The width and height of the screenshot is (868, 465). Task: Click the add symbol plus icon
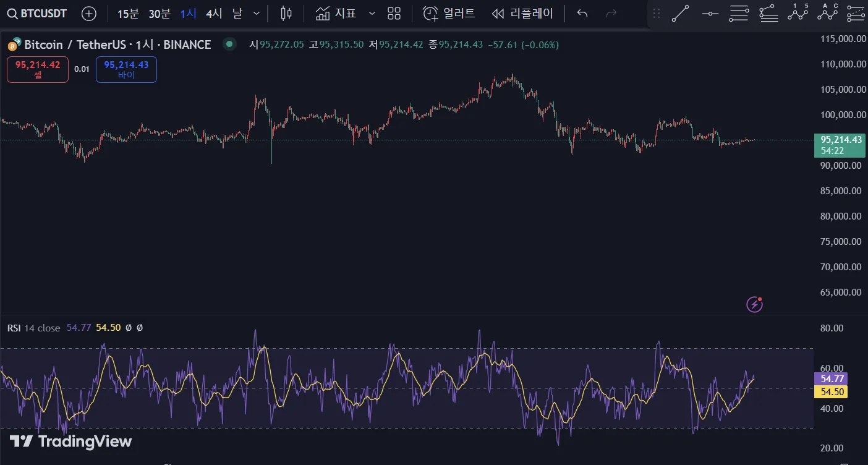[x=89, y=14]
